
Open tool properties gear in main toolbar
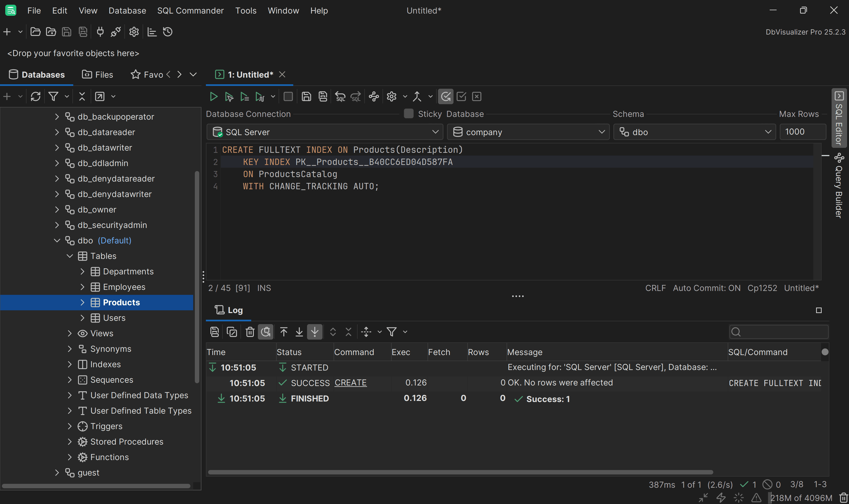134,32
